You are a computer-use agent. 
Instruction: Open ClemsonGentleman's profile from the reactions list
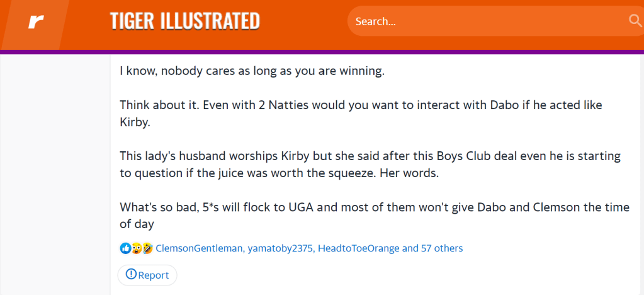click(199, 248)
